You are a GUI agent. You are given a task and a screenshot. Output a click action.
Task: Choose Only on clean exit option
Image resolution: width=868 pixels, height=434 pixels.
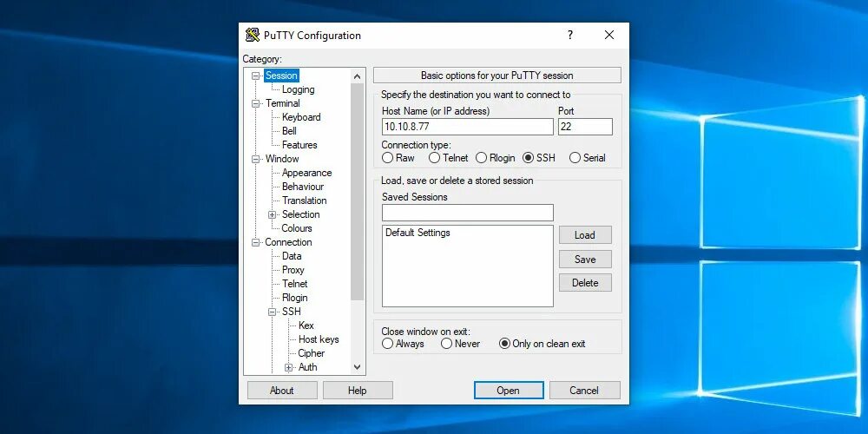(x=504, y=343)
